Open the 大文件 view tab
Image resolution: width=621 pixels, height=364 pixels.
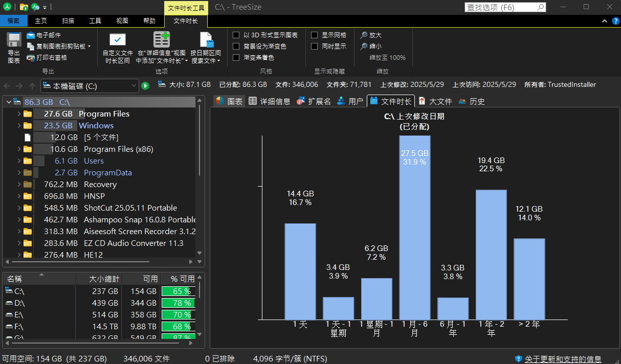[435, 101]
